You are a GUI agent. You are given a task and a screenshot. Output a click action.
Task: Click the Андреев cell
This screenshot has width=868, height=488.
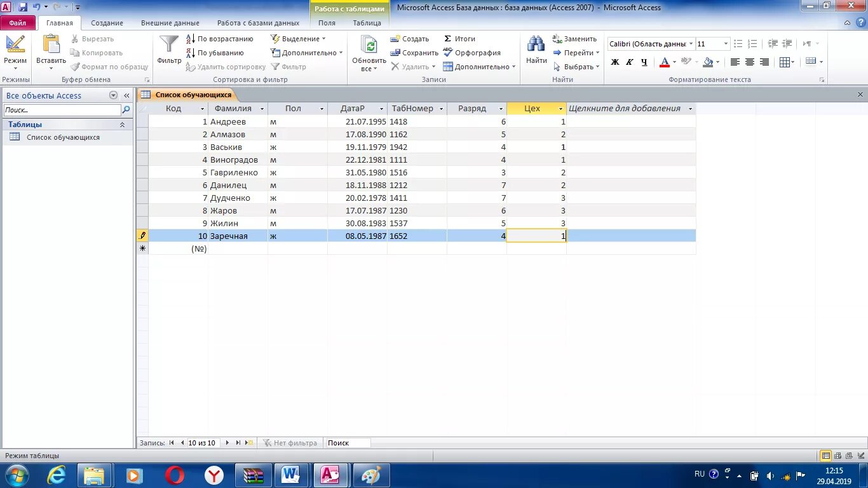(x=238, y=121)
